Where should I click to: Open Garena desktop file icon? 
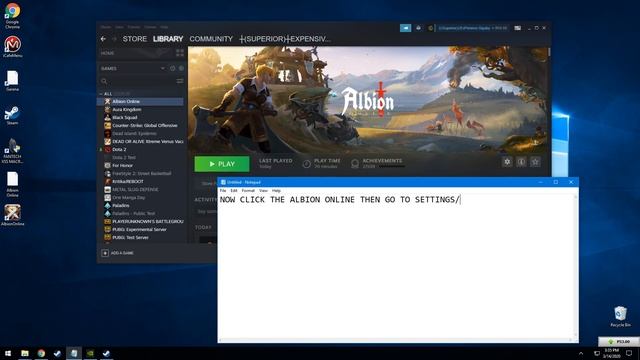coord(12,81)
